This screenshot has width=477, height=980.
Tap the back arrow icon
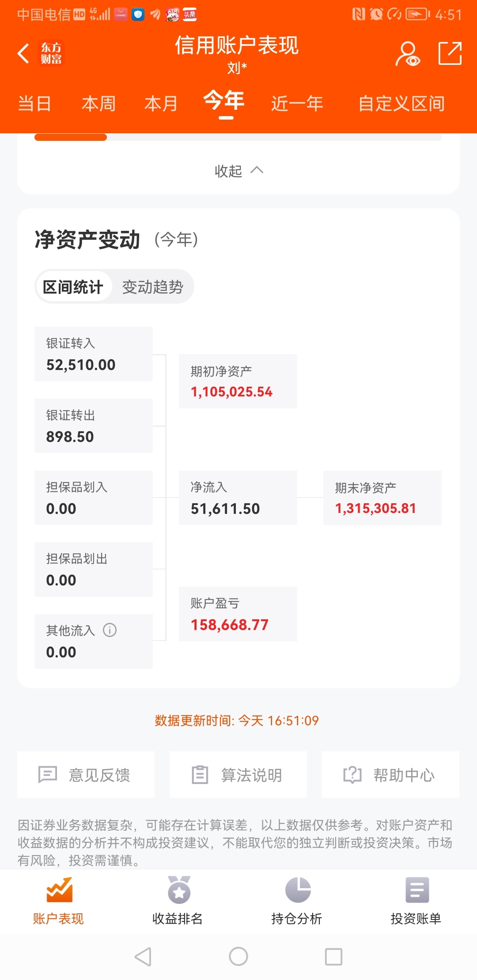[x=23, y=53]
